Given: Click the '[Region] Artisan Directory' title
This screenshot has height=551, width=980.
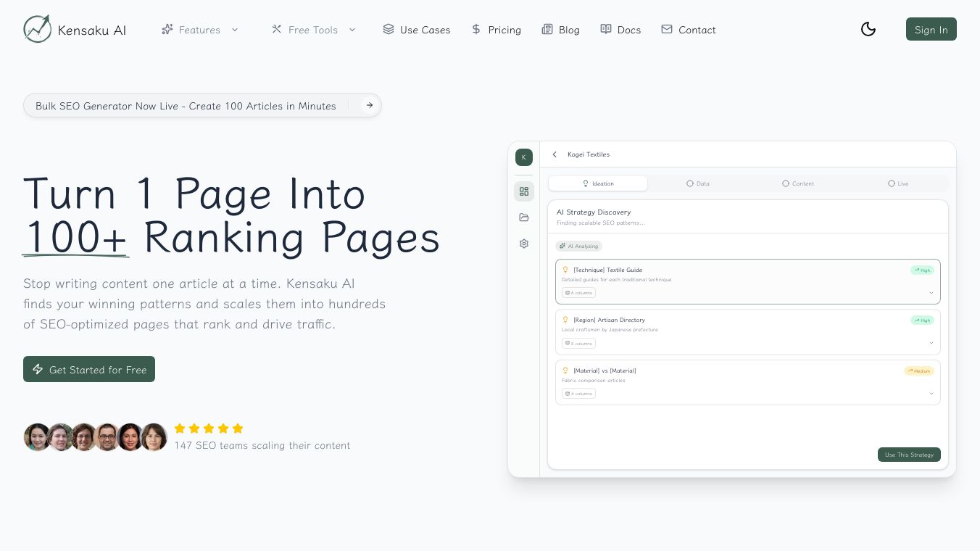Looking at the screenshot, I should tap(609, 320).
